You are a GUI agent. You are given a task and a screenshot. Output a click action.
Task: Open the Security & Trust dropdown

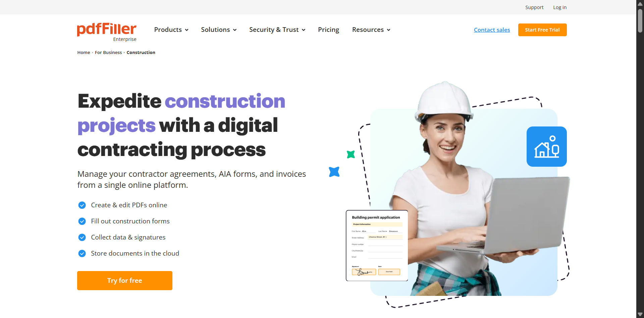277,30
